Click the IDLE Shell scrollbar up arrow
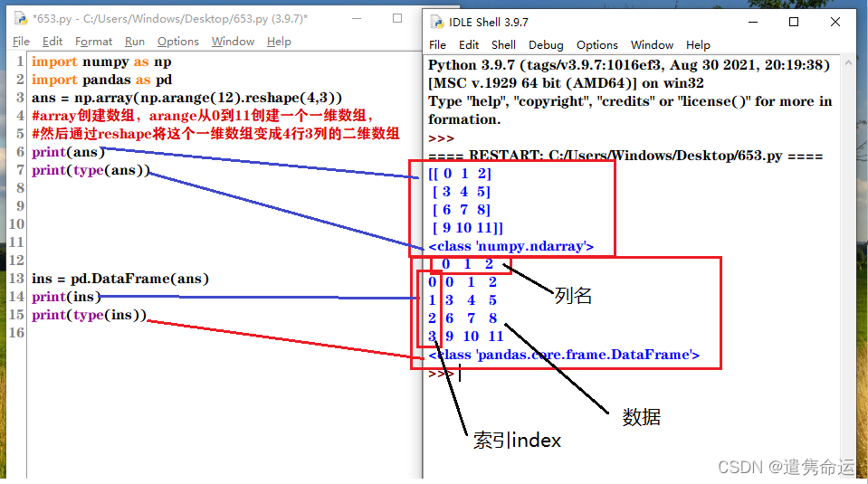Image resolution: width=868 pixels, height=484 pixels. (848, 63)
